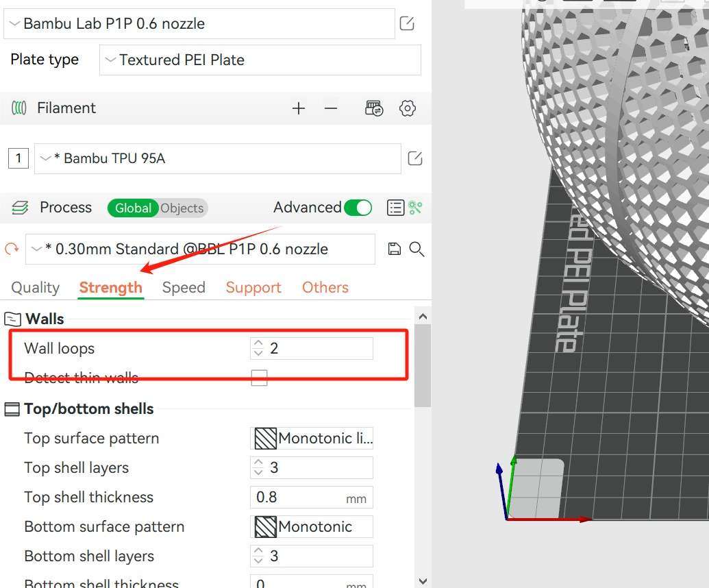Viewport: 709px width, 588px height.
Task: Select Global process scope button
Action: (x=133, y=208)
